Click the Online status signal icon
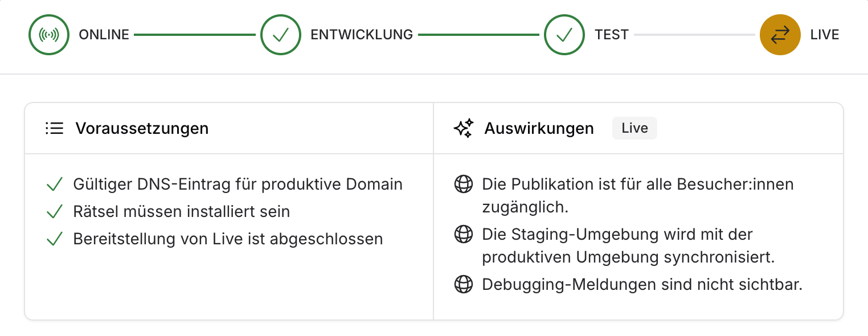The width and height of the screenshot is (868, 336). pos(49,35)
